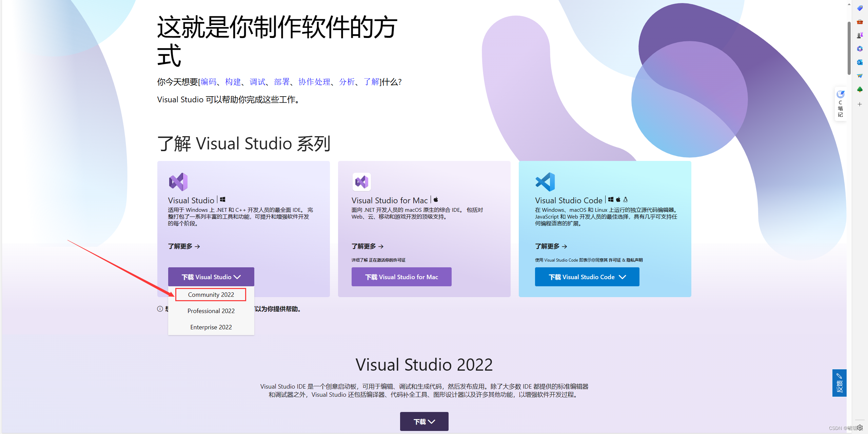Screen dimensions: 868x434
Task: Open the 隐私声明 link
Action: pyautogui.click(x=634, y=260)
